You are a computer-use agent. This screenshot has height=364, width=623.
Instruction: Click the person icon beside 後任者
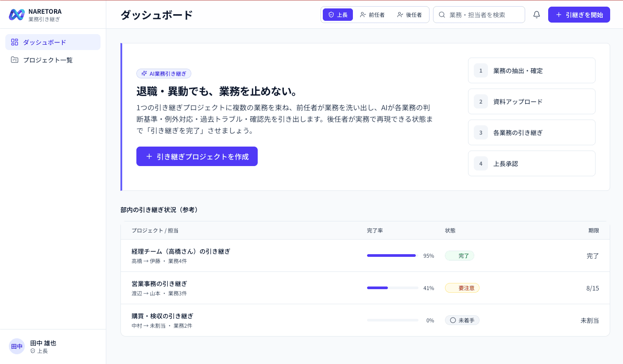[x=400, y=15]
